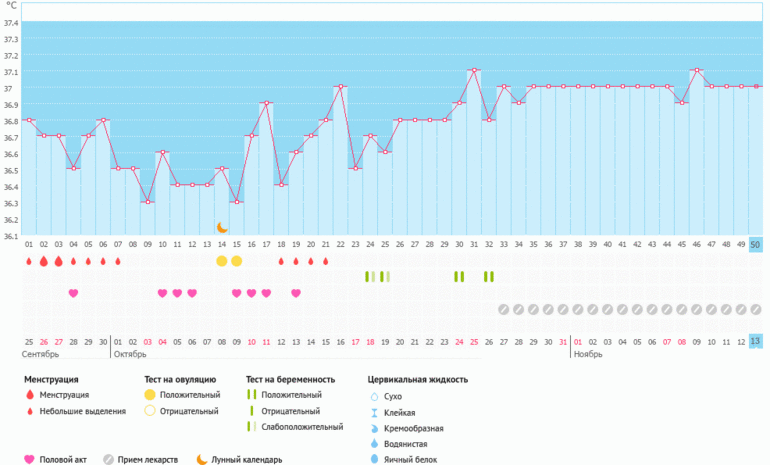Click the moon icon beside Лунный календарь
Image resolution: width=770 pixels, height=465 pixels.
coord(201,460)
